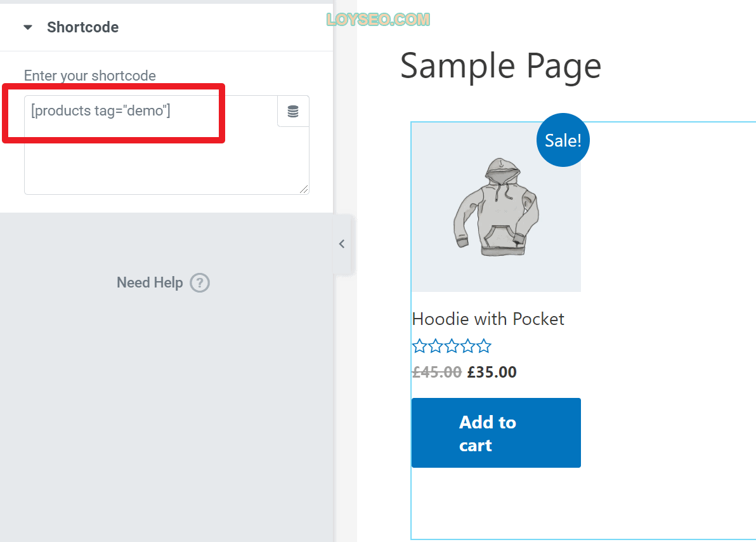Click the crossed-out £45.00 price
This screenshot has width=756, height=542.
click(437, 372)
